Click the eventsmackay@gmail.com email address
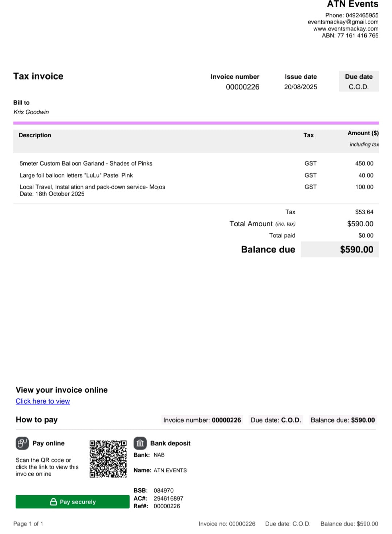The width and height of the screenshot is (392, 534). click(343, 22)
